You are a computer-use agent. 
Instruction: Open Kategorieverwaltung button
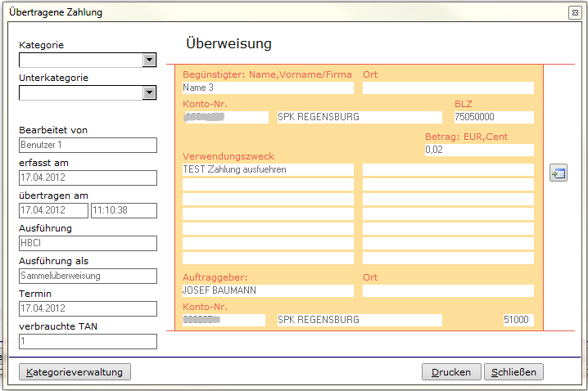pos(75,372)
